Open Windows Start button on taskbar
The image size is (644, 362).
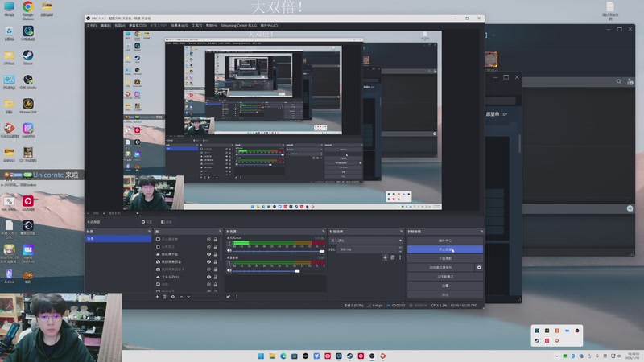[x=261, y=356]
